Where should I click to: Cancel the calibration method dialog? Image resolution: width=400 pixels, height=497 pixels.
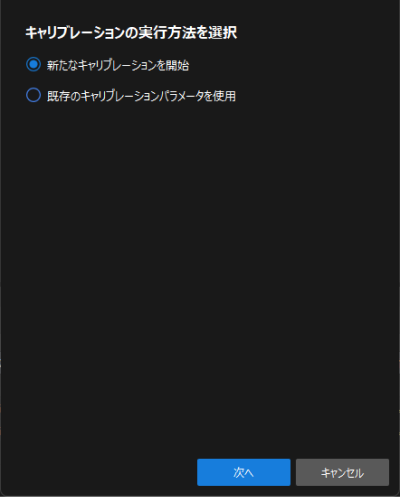342,472
